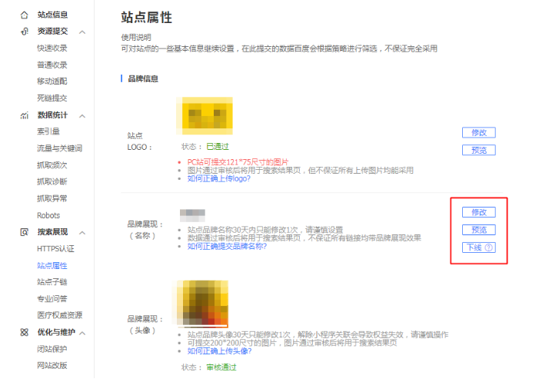This screenshot has width=559, height=392.
Task: Select 流量与关键词 in the sidebar
Action: [x=59, y=148]
